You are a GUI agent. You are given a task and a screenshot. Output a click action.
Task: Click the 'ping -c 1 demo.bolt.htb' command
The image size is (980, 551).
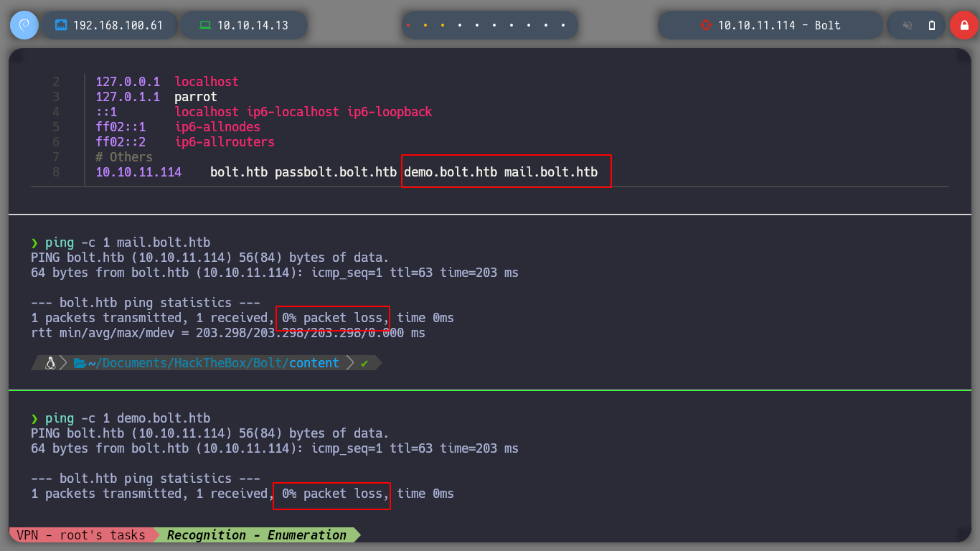tap(128, 418)
